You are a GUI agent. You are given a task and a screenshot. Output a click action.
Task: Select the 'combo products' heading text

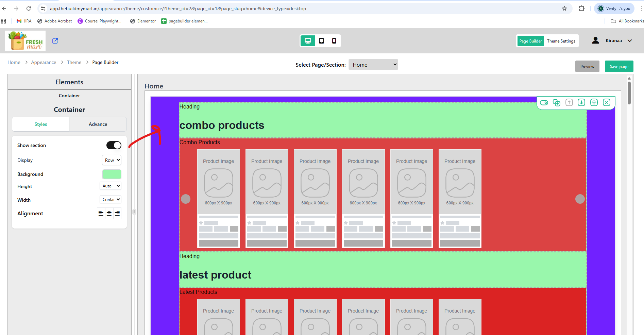[x=222, y=125]
